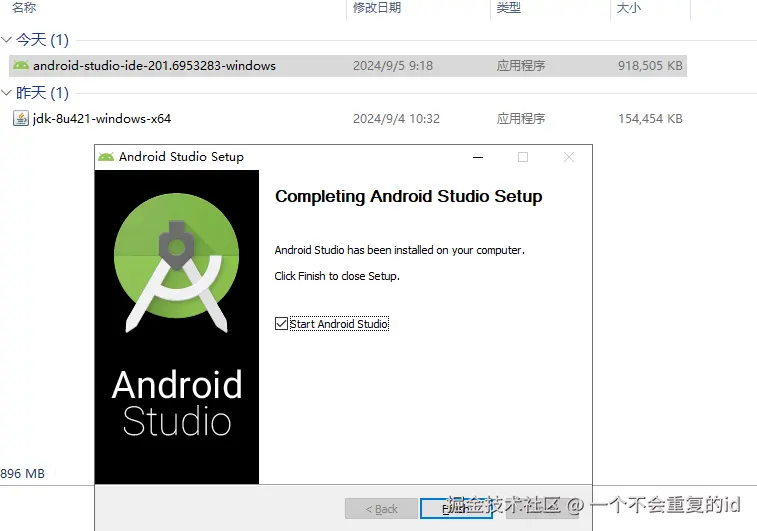Image resolution: width=757 pixels, height=531 pixels.
Task: Close the Android Studio Setup dialog
Action: (569, 157)
